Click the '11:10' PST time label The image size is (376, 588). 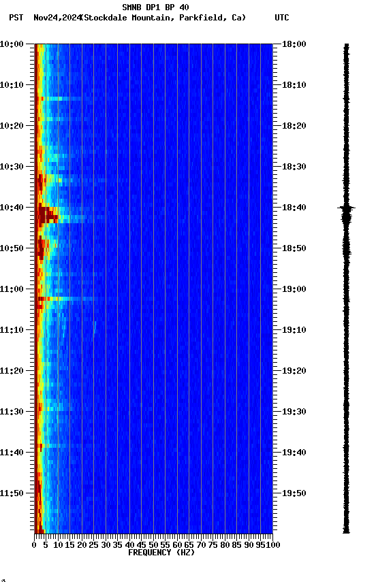(x=12, y=330)
